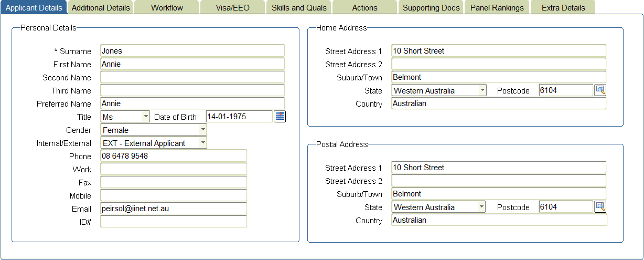Click the Date of Birth field

[240, 117]
